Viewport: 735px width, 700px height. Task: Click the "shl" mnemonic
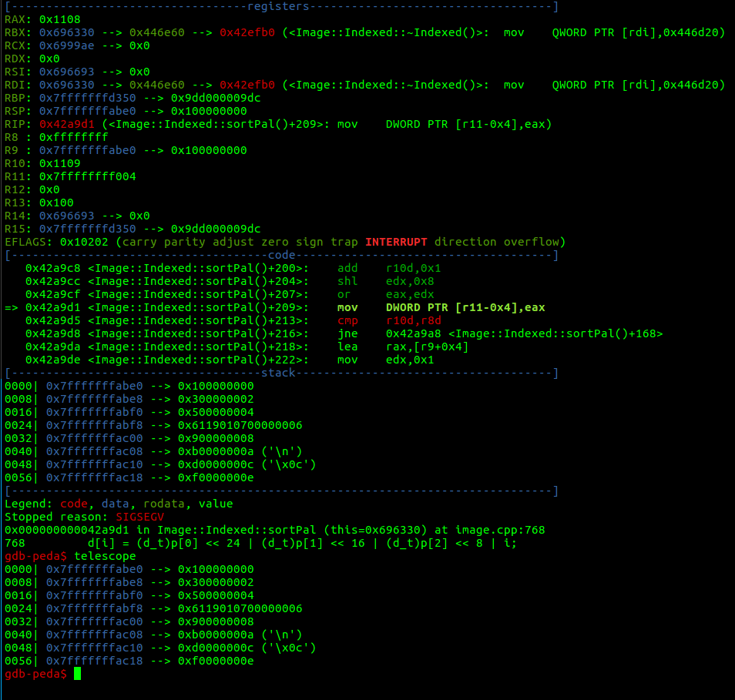pyautogui.click(x=347, y=282)
